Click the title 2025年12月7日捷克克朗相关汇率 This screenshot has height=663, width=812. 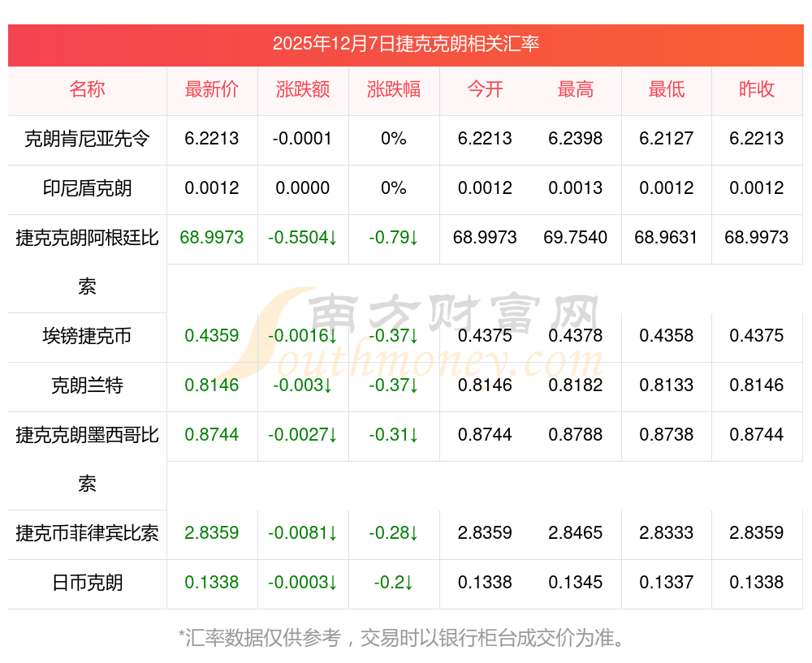tap(405, 44)
